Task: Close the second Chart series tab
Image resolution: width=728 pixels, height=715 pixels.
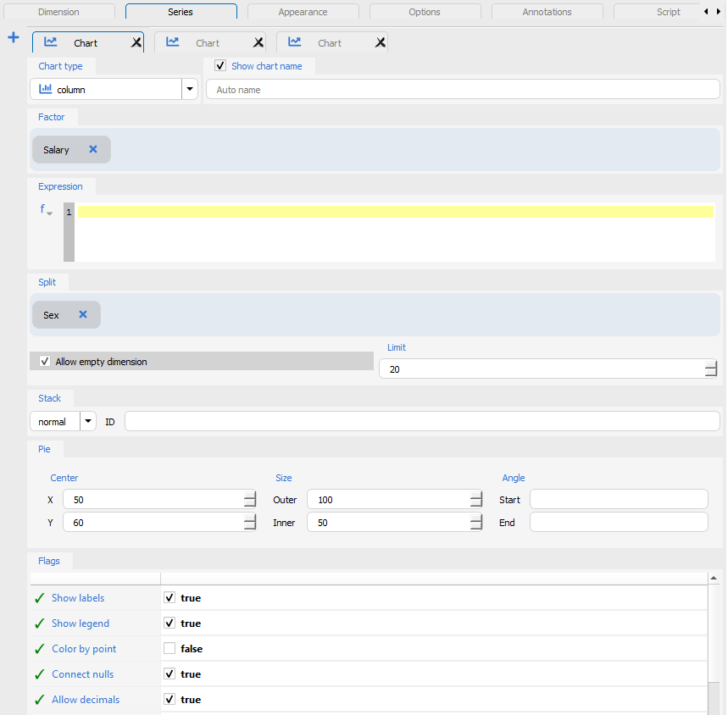Action: [x=258, y=42]
